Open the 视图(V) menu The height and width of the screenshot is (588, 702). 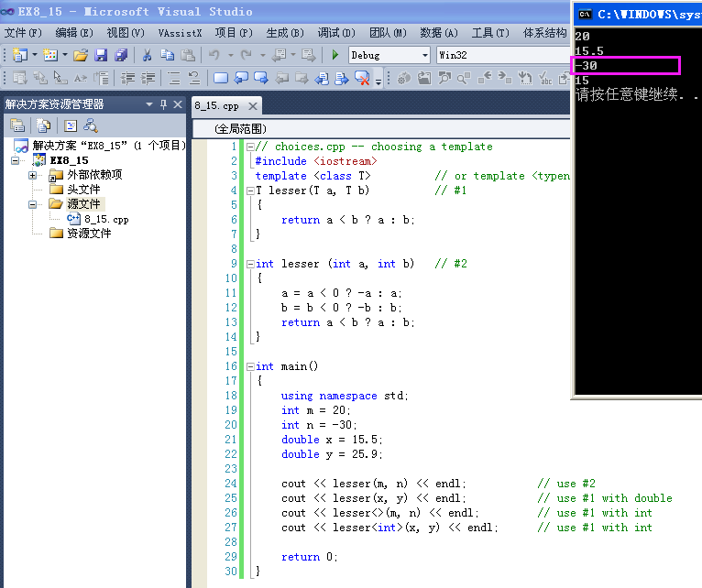(x=126, y=33)
